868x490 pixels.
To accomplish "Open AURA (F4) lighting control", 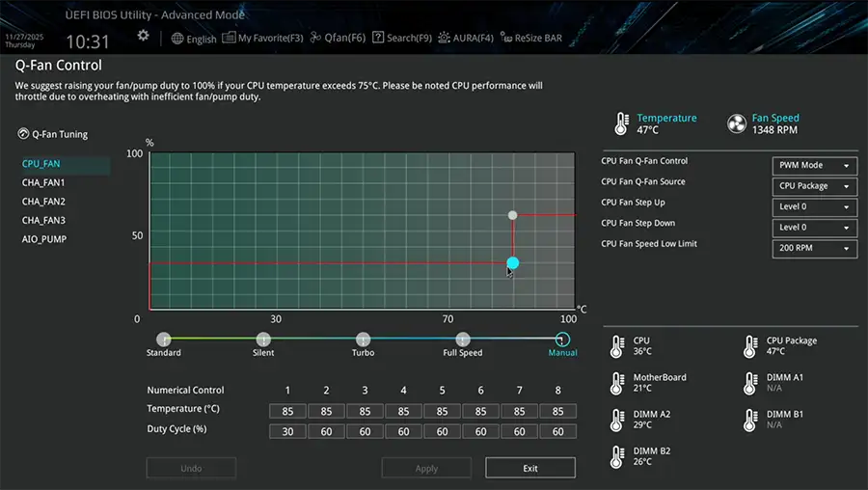I will (x=466, y=39).
